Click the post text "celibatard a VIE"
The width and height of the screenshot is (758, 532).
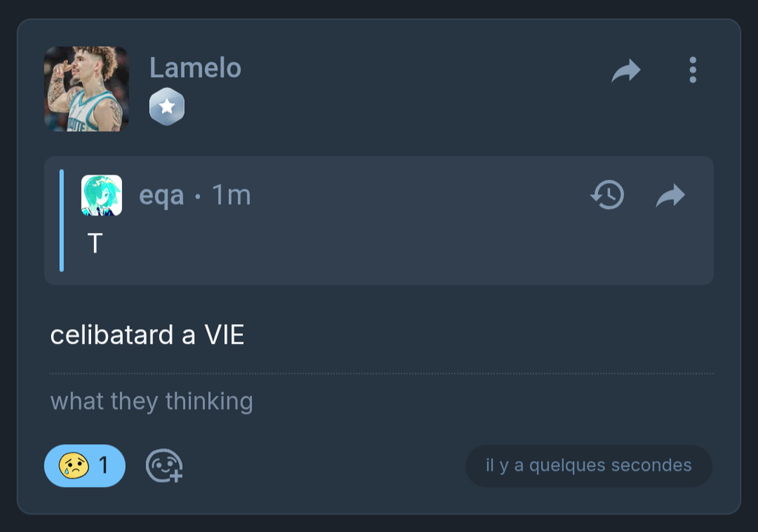(x=147, y=335)
